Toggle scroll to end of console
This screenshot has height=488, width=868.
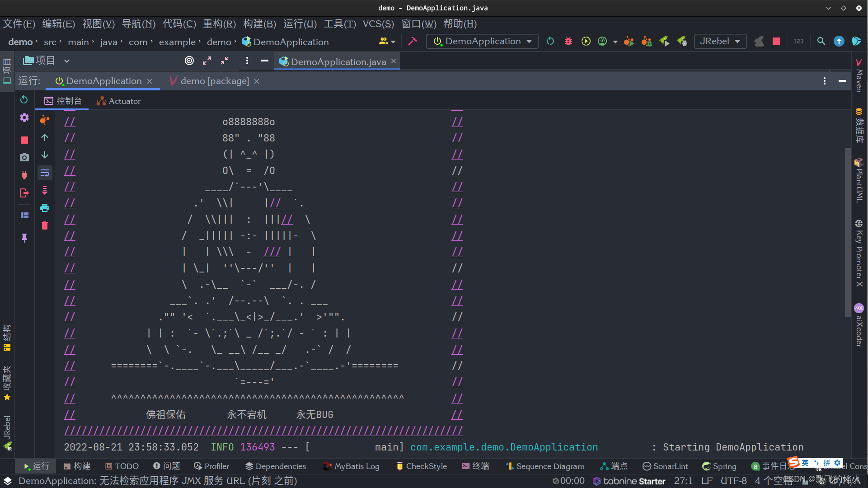click(44, 190)
